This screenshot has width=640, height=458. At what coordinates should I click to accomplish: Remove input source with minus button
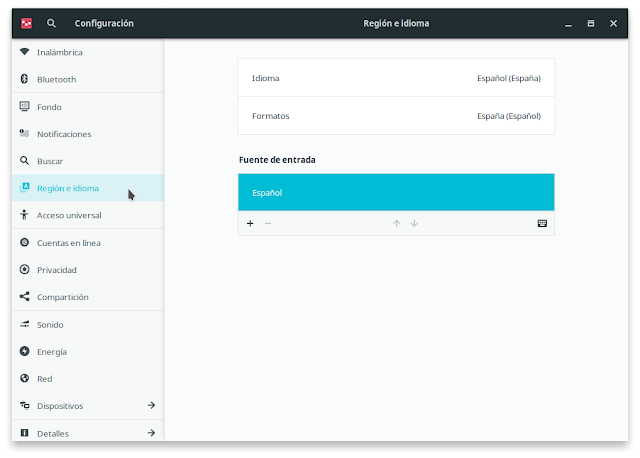point(268,223)
